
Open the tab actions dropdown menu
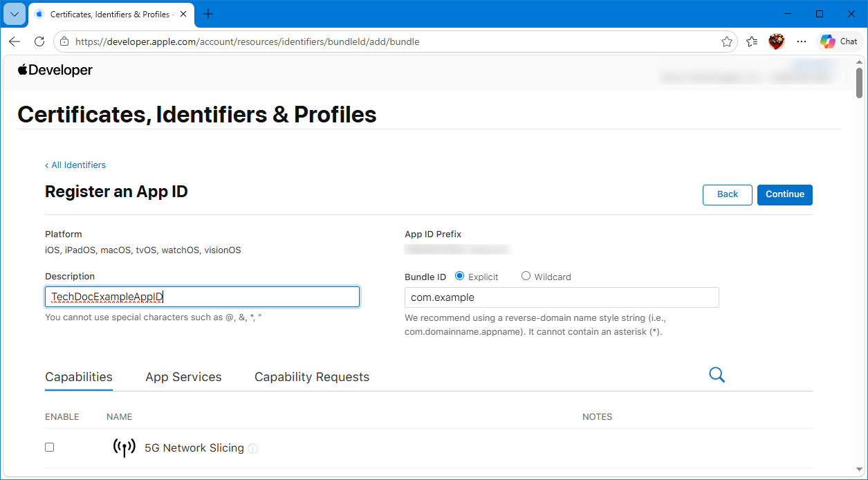pyautogui.click(x=15, y=14)
